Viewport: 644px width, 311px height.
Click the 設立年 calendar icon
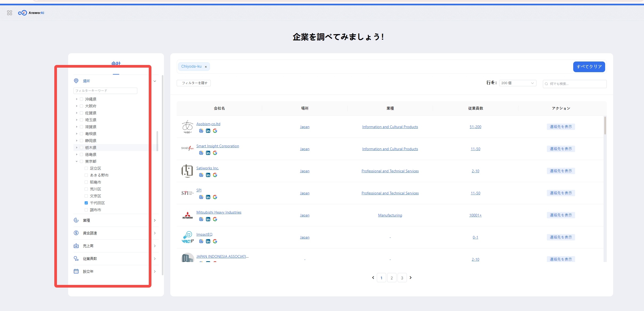click(76, 271)
